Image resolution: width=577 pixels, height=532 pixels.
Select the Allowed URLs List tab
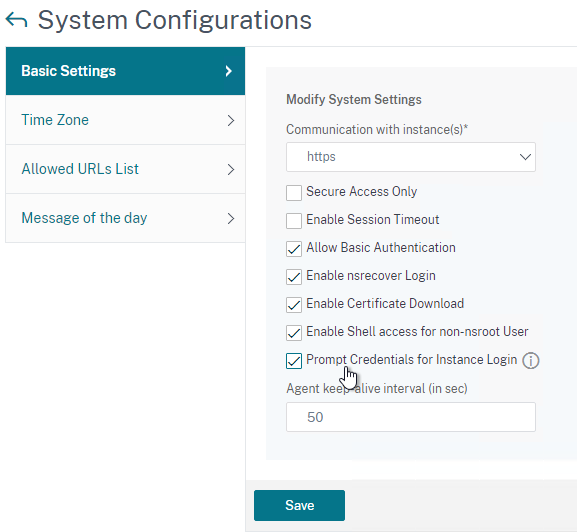point(125,169)
